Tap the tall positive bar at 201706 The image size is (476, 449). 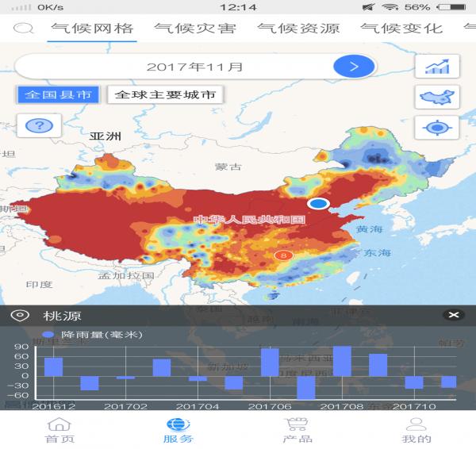[270, 363]
